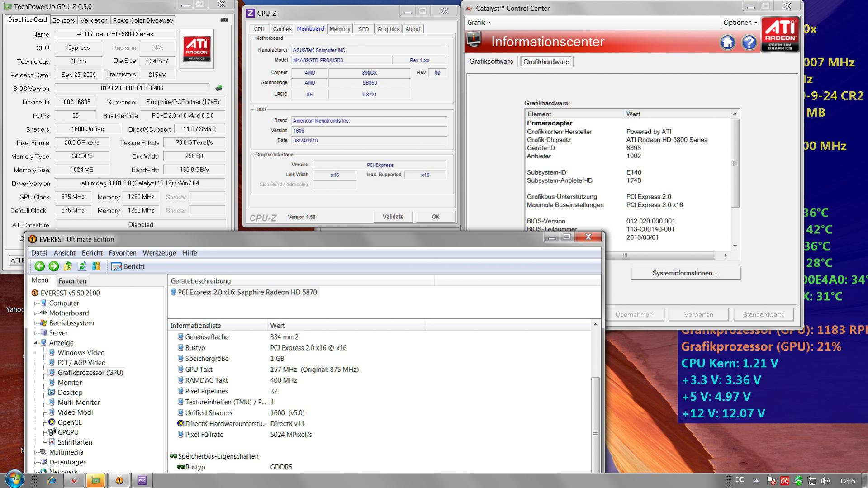Open the SPD tab in CPU-Z

[x=363, y=29]
